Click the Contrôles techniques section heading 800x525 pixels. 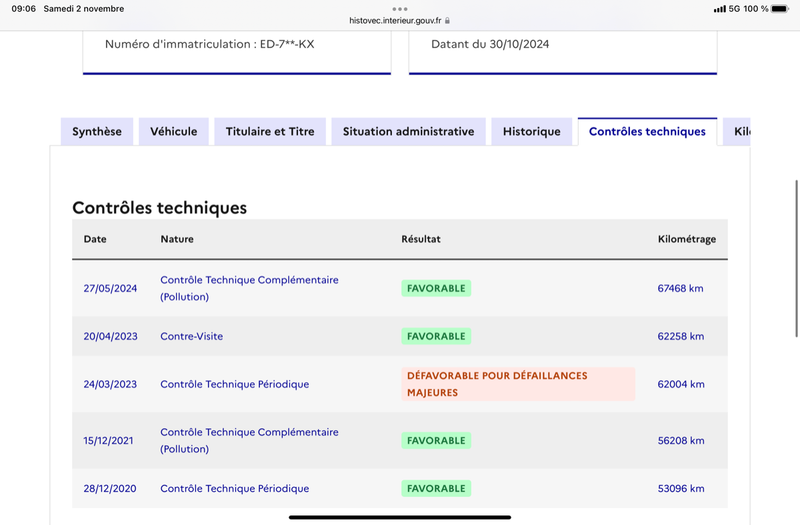tap(159, 208)
